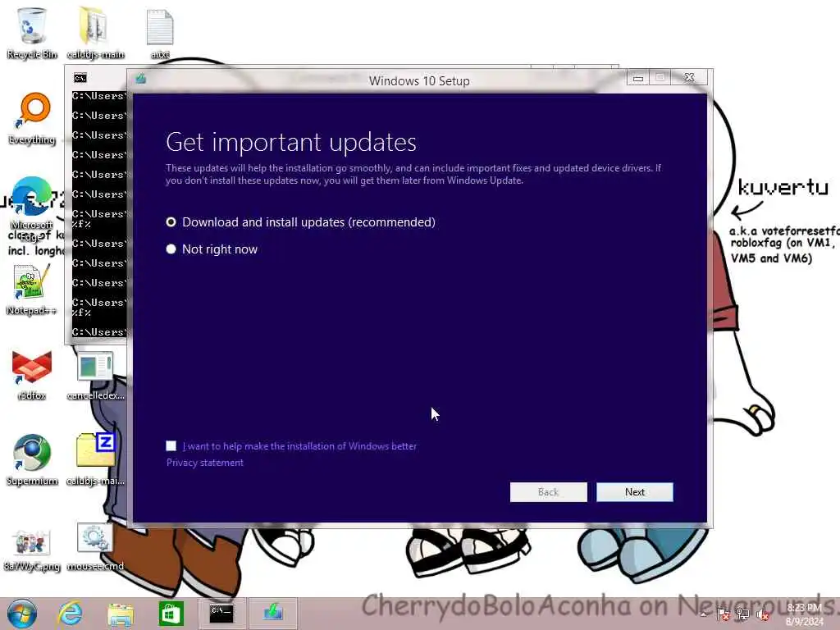Close the Windows 10 Setup window
The image size is (840, 630).
pyautogui.click(x=689, y=78)
